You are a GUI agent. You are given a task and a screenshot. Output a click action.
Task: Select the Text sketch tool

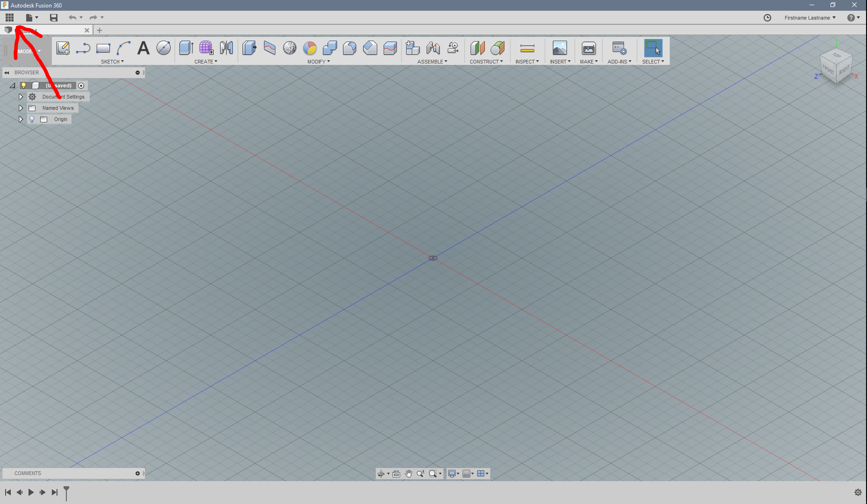pyautogui.click(x=143, y=48)
